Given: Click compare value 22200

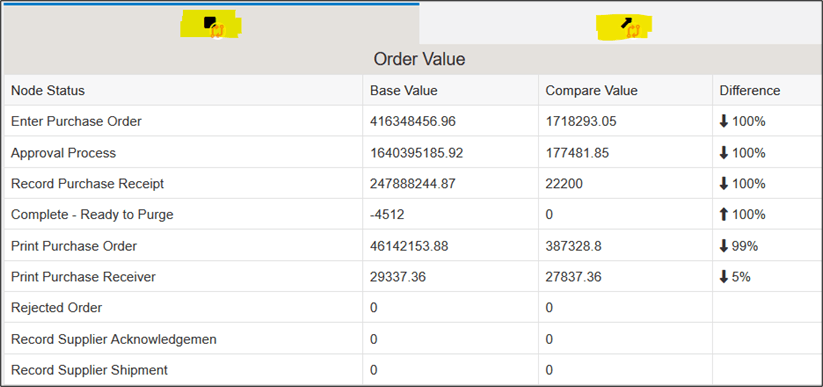Looking at the screenshot, I should point(564,184).
